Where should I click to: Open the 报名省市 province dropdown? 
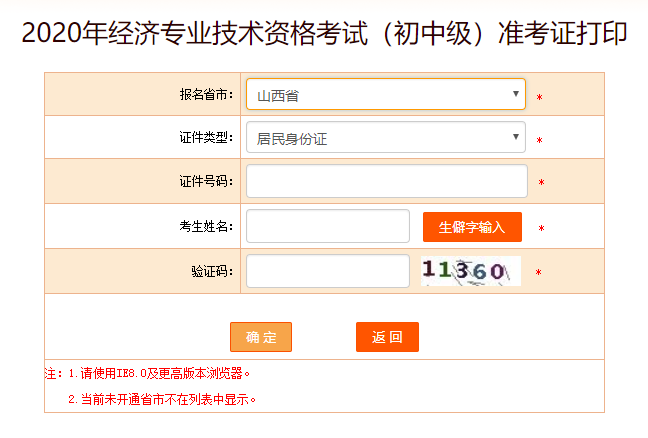(386, 95)
